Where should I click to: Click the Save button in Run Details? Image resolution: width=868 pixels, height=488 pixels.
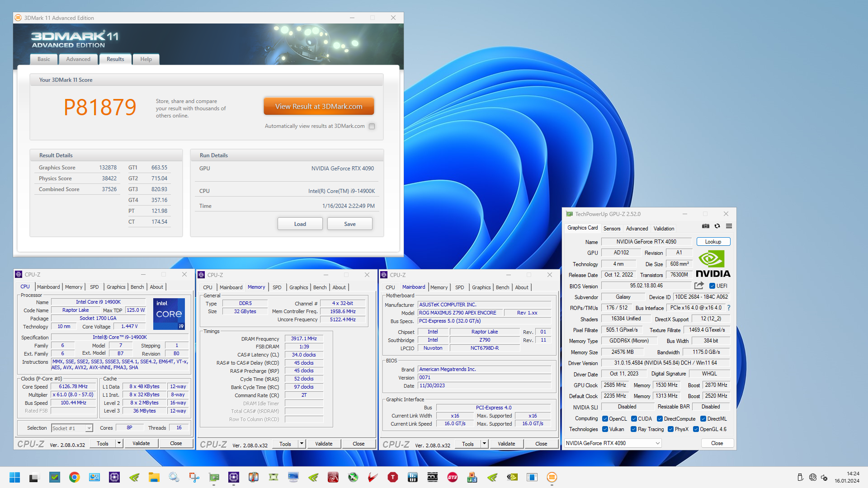[x=350, y=224]
